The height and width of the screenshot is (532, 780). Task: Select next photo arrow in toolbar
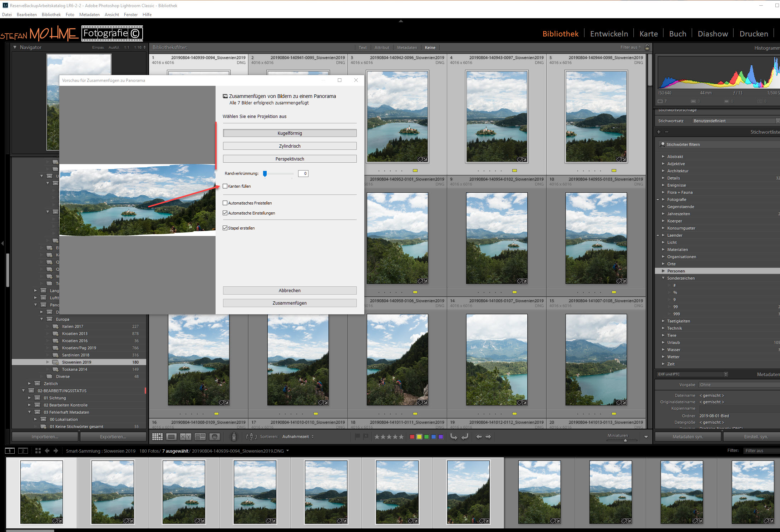pos(488,437)
